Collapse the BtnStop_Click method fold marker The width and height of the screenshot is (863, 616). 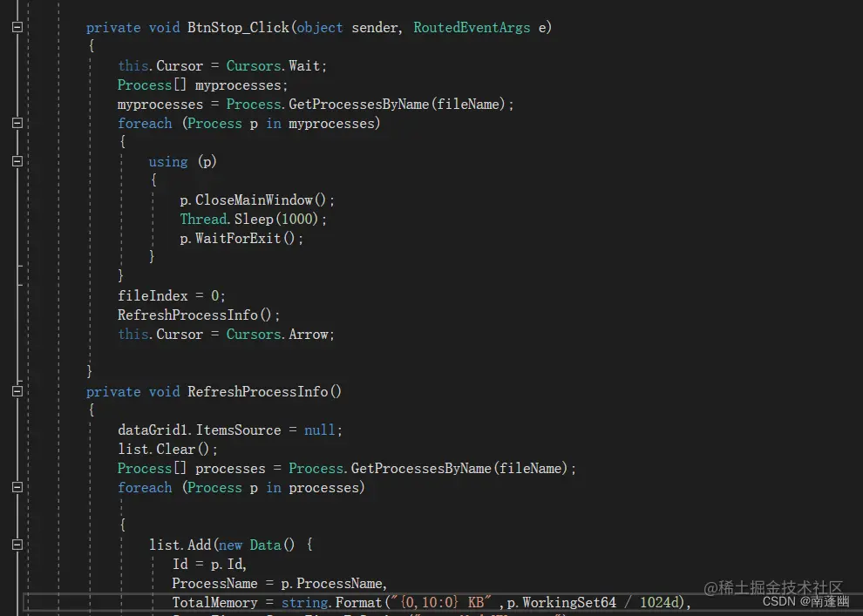pyautogui.click(x=17, y=26)
